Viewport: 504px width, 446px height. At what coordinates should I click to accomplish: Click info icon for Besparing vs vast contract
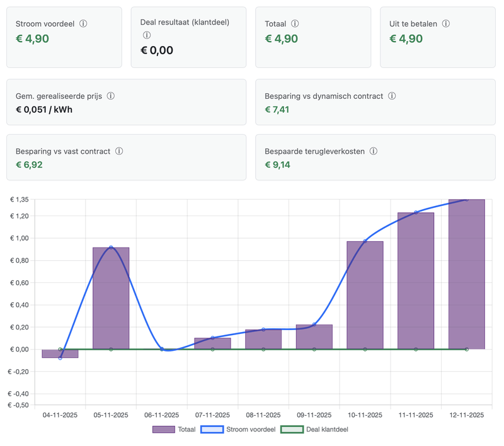(119, 151)
